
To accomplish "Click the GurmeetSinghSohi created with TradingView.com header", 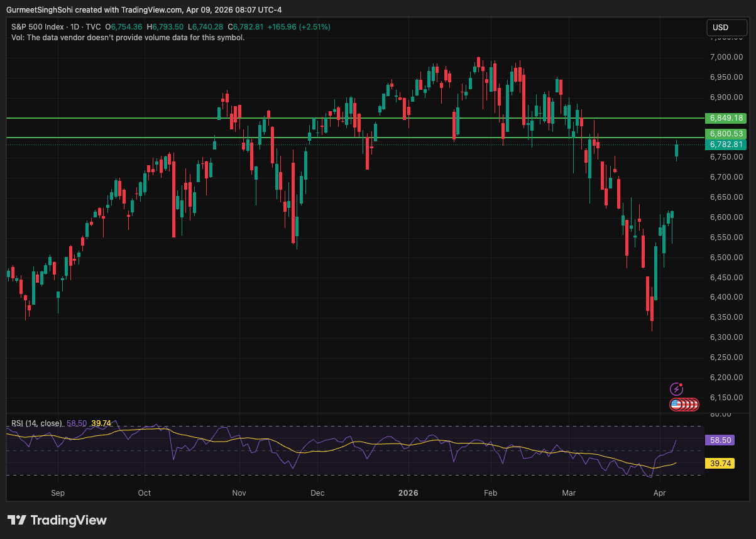I will (x=144, y=9).
